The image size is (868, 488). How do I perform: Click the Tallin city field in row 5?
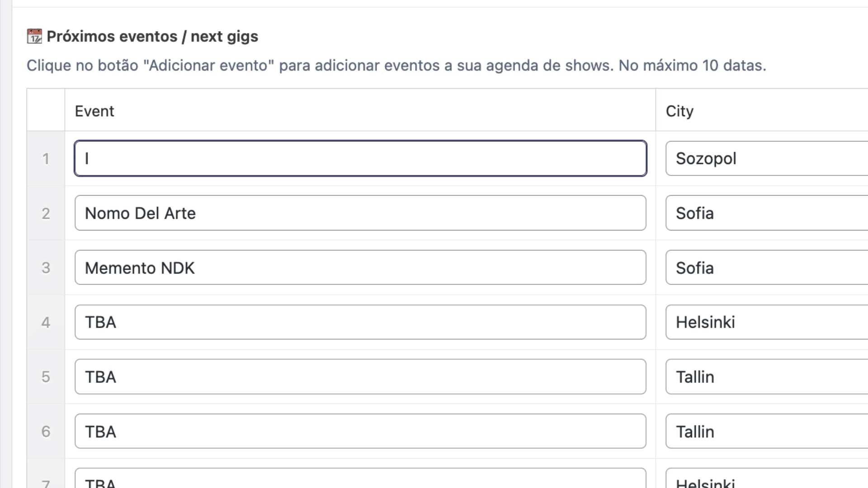point(766,377)
